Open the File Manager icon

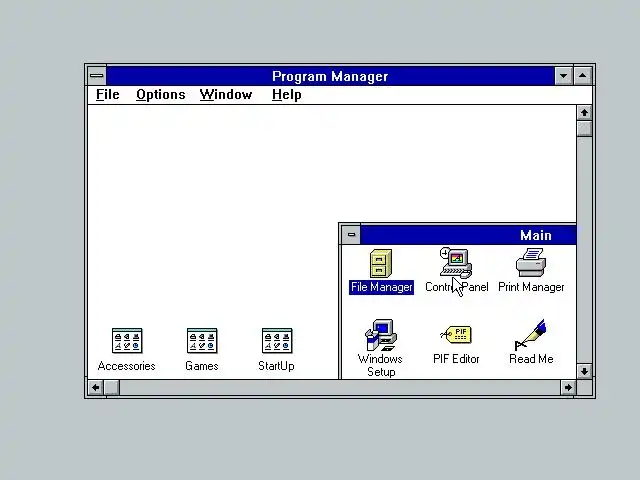pyautogui.click(x=381, y=264)
